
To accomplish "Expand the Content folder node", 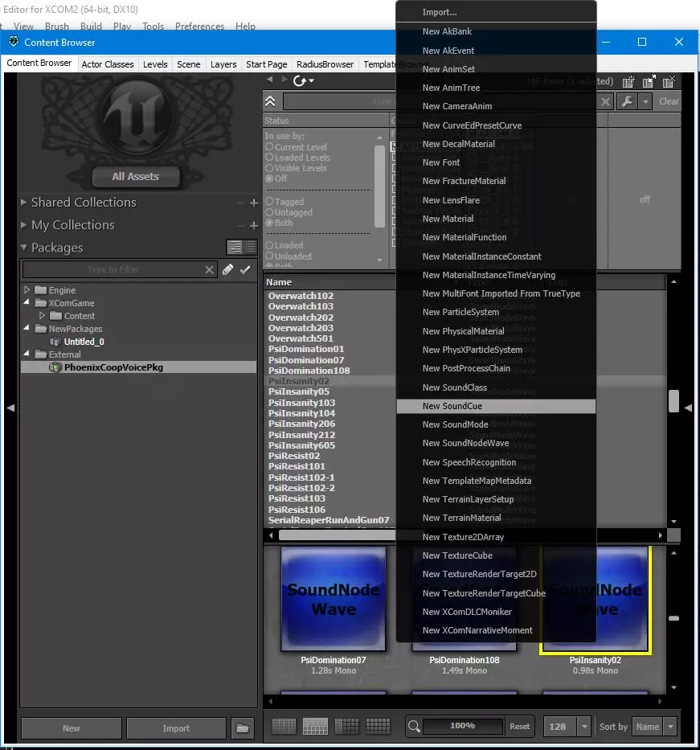I will pyautogui.click(x=42, y=315).
